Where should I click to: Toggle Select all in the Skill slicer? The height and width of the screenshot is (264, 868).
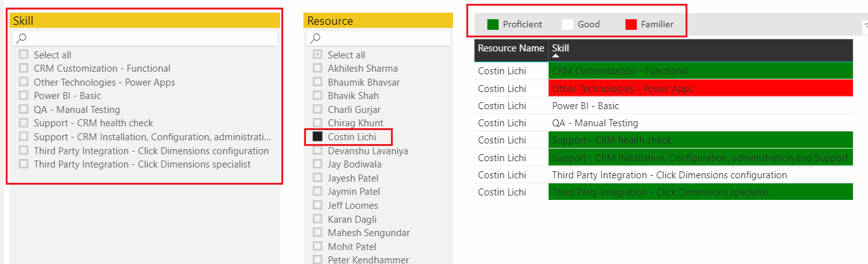(23, 55)
